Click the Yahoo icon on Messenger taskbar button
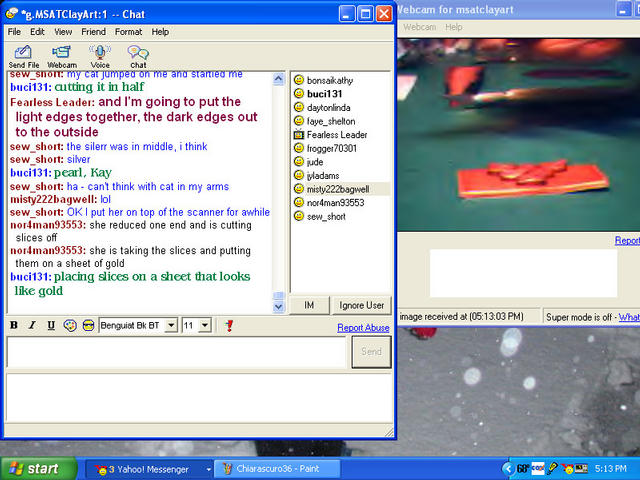This screenshot has width=640, height=480. click(100, 469)
